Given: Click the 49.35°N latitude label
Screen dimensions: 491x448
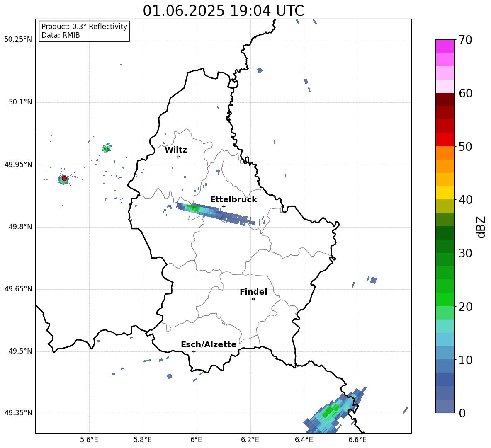Looking at the screenshot, I should (18, 413).
